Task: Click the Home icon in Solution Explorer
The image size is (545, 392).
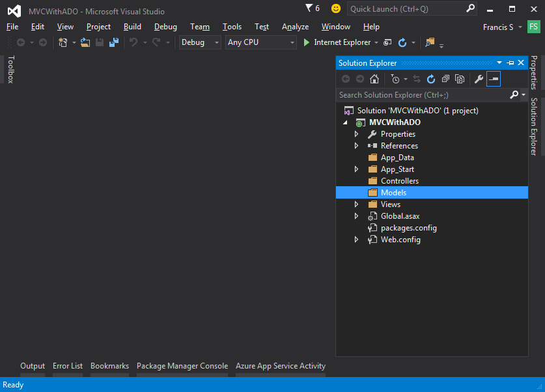Action: (374, 79)
